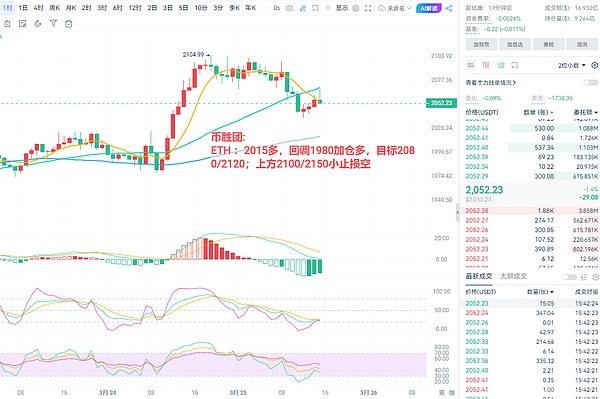The width and height of the screenshot is (600, 399).
Task: Open trades 数量(张) column dropdown
Action: click(540, 292)
